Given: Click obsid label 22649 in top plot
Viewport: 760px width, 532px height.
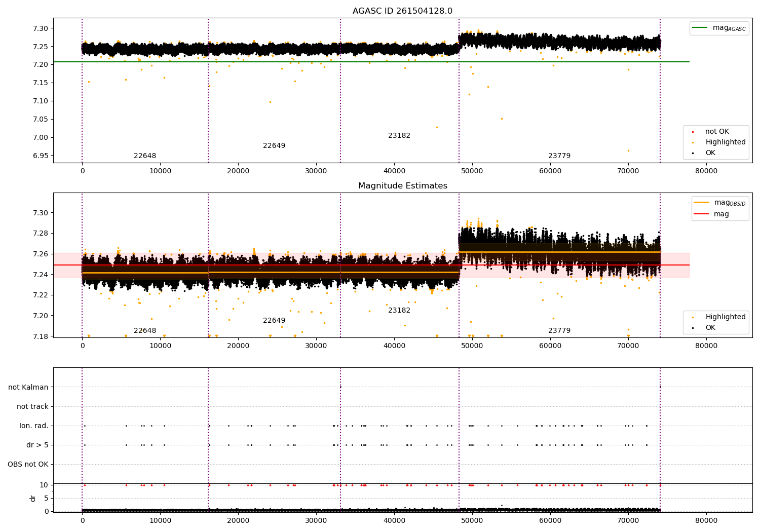Looking at the screenshot, I should coord(274,146).
